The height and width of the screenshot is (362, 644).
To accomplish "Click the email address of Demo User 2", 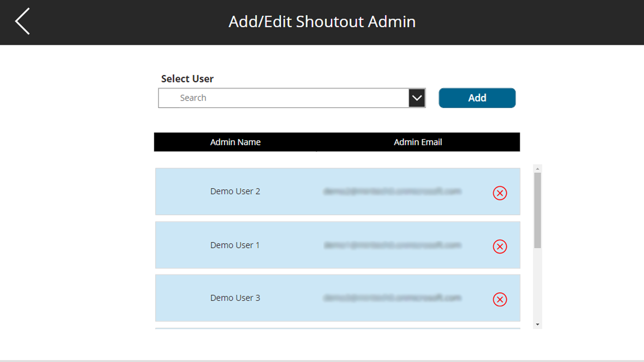I will pyautogui.click(x=392, y=192).
